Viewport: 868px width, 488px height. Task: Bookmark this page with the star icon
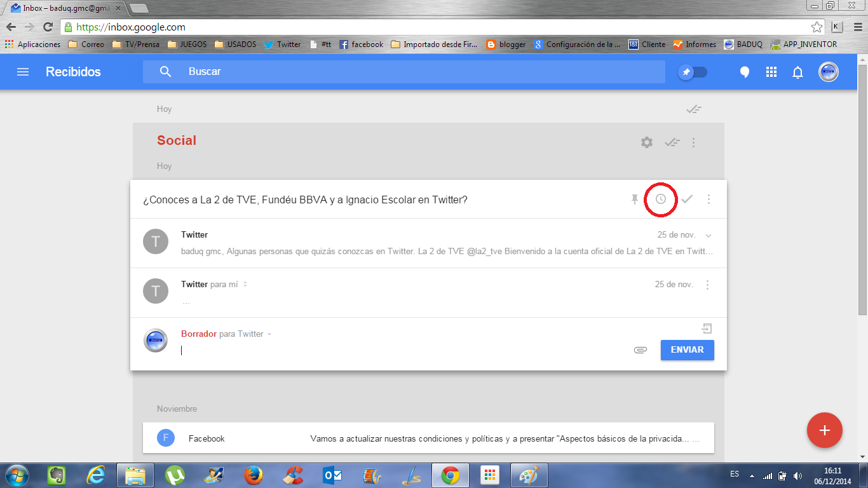[x=817, y=27]
